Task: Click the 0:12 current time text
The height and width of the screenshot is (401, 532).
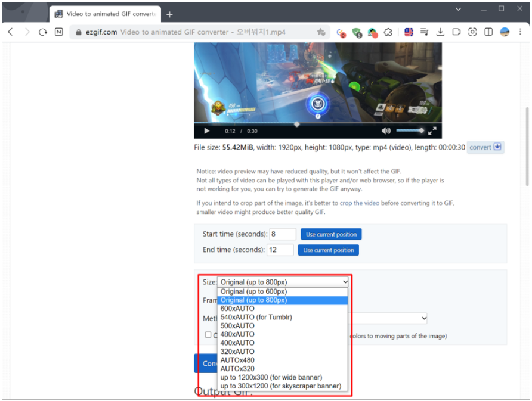Action: pos(230,131)
